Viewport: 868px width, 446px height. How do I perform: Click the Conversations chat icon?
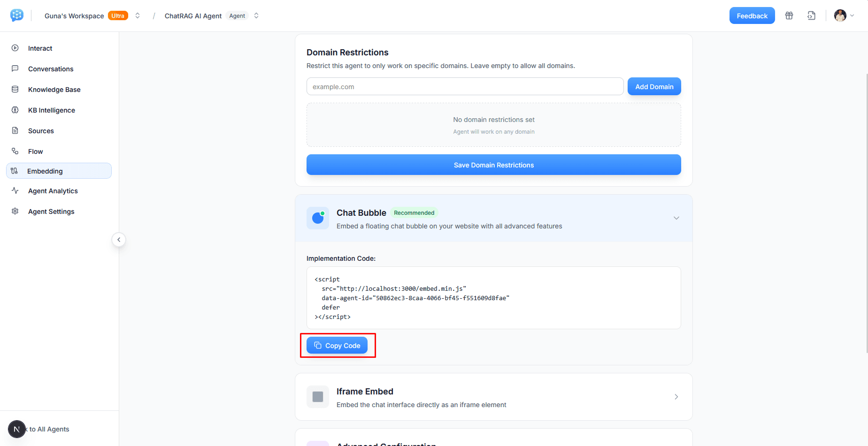tap(15, 68)
